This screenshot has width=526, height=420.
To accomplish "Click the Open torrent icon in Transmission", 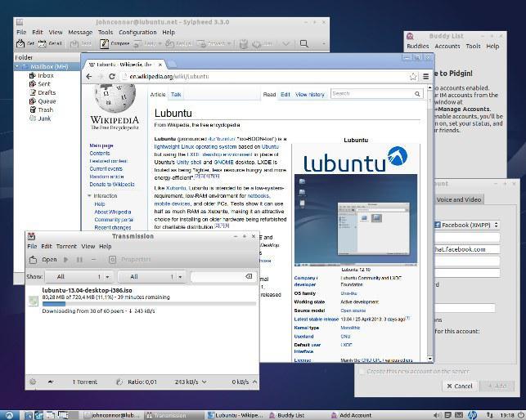I will pos(33,260).
